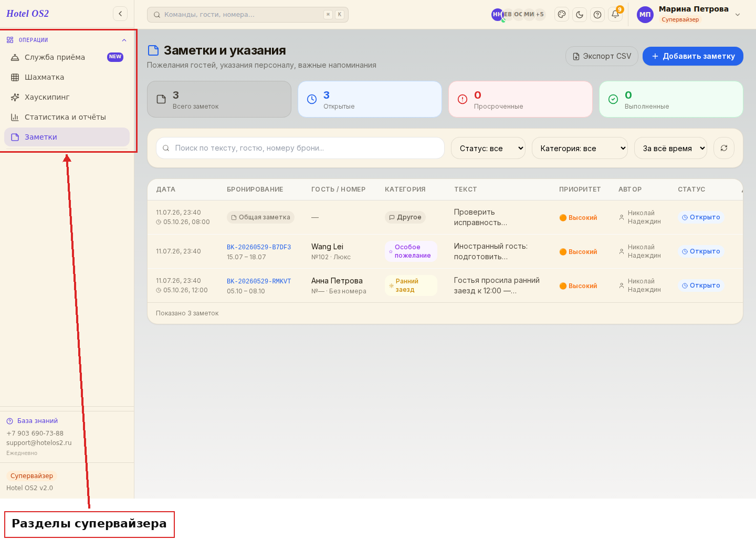Open Служба приёма section
This screenshot has height=550, width=756.
click(67, 57)
